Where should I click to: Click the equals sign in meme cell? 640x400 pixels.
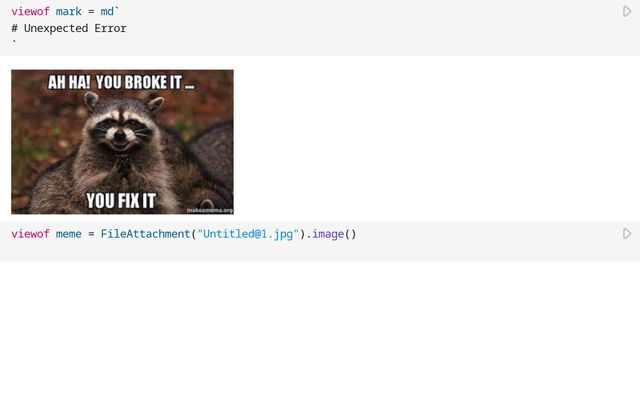91,234
